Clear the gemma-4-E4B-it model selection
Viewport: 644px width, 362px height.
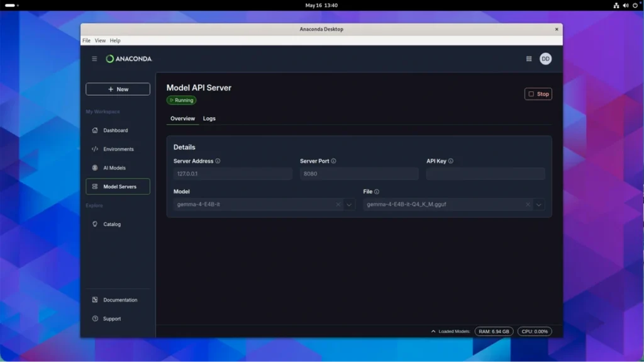[338, 205]
